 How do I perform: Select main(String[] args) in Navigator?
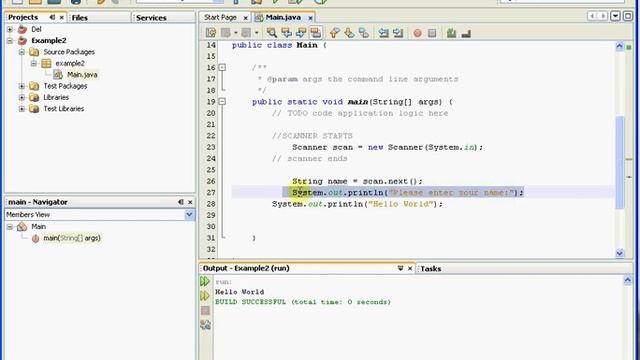[72, 238]
